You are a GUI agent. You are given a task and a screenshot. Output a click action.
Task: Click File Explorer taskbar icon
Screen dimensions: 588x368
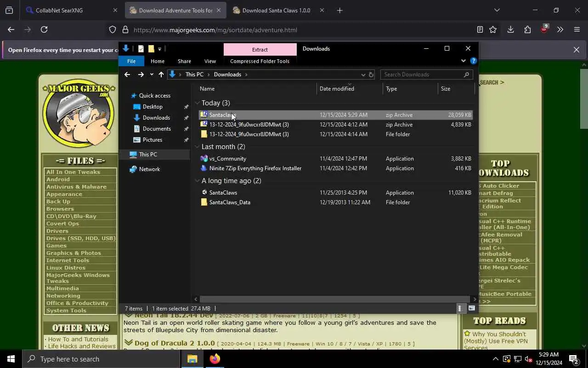(x=192, y=359)
